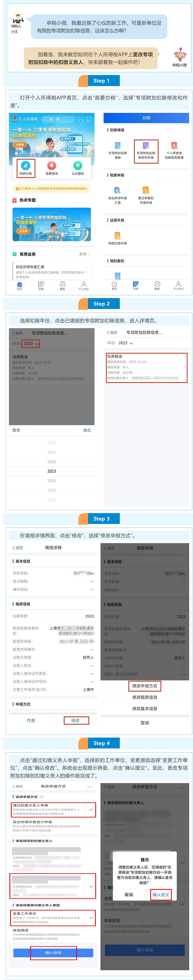Tap 取消 on the 填报详情 action sheet
The width and height of the screenshot is (193, 980).
click(144, 722)
